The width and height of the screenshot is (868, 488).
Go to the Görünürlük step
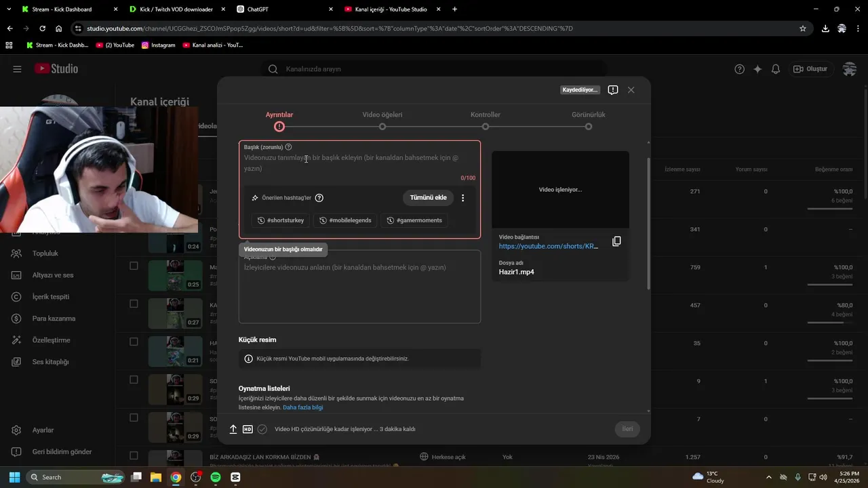point(589,121)
